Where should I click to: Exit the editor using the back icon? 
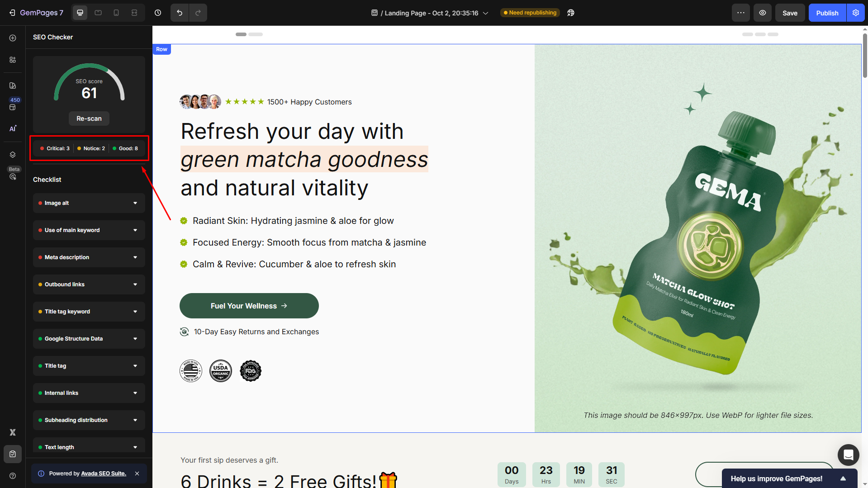click(12, 13)
